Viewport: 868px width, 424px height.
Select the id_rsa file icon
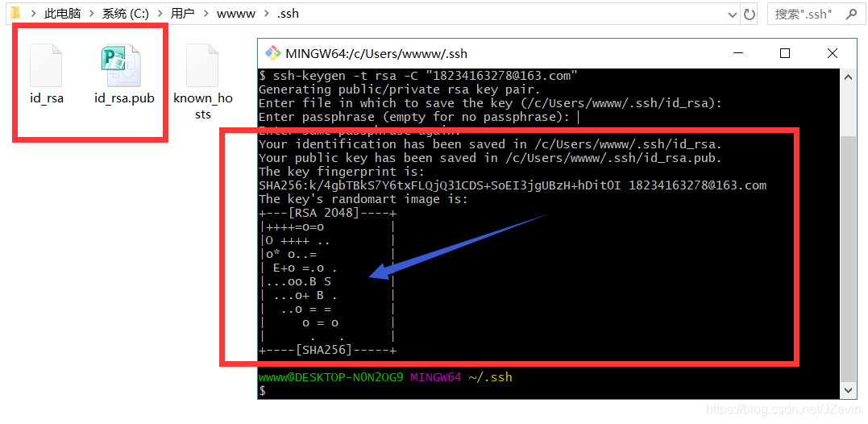point(46,65)
